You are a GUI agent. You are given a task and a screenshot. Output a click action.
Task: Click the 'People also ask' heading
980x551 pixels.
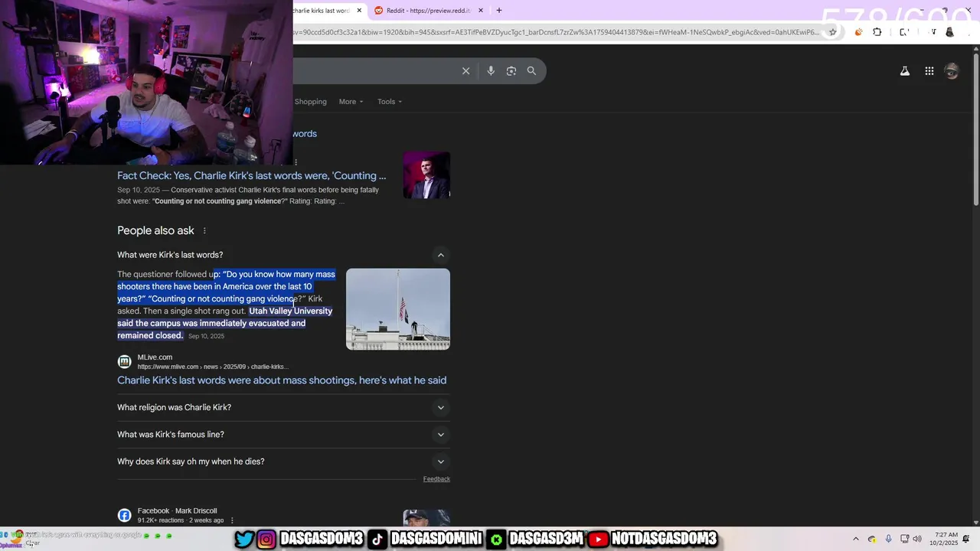click(155, 230)
